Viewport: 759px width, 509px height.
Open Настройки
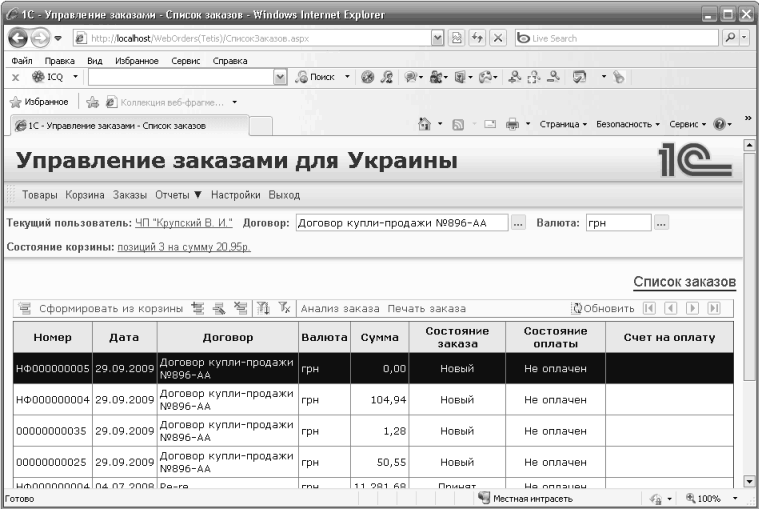(236, 195)
